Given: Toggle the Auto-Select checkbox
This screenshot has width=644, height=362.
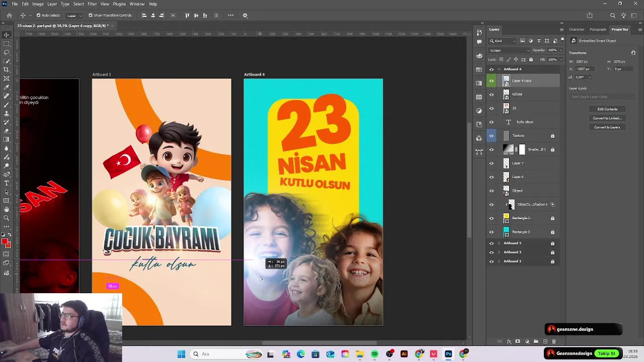Looking at the screenshot, I should tap(39, 16).
